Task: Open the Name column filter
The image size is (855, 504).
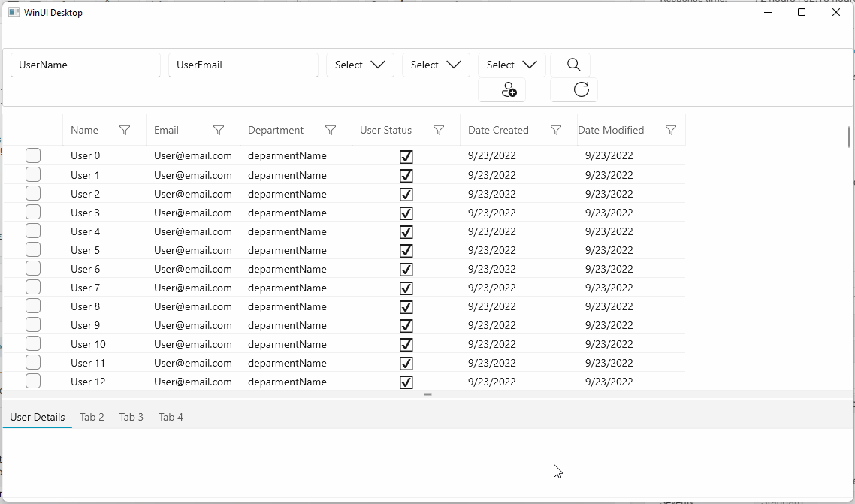Action: click(125, 130)
